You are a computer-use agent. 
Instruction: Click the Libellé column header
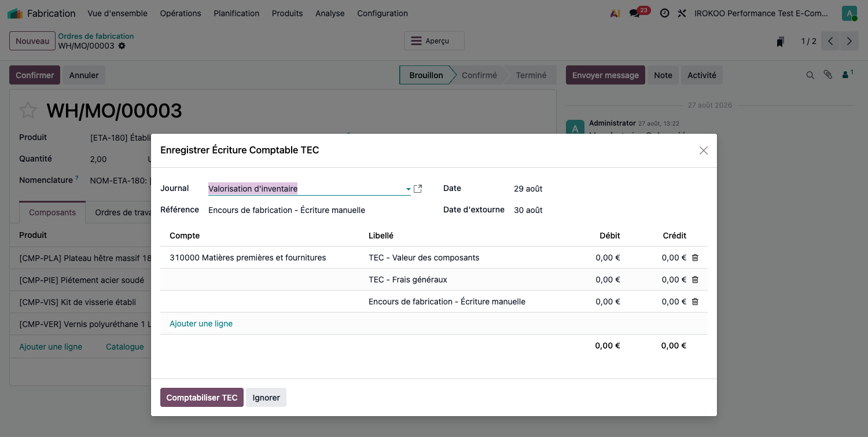pos(381,236)
